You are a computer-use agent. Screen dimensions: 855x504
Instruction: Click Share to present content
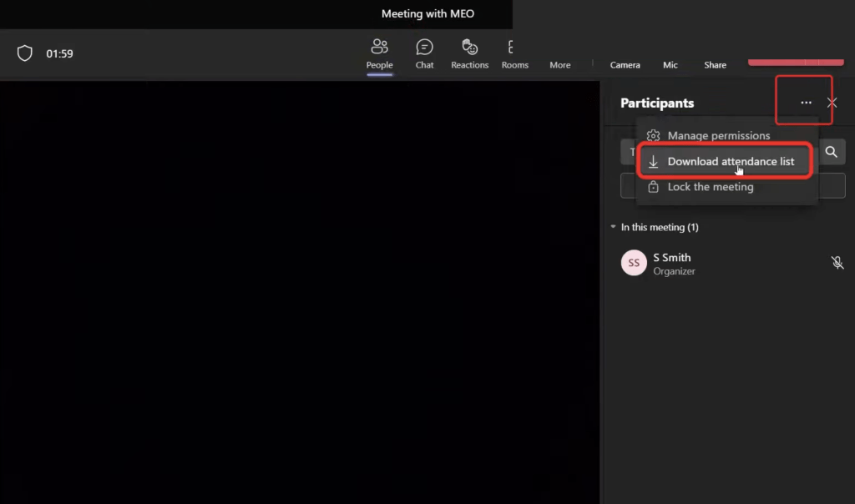715,64
